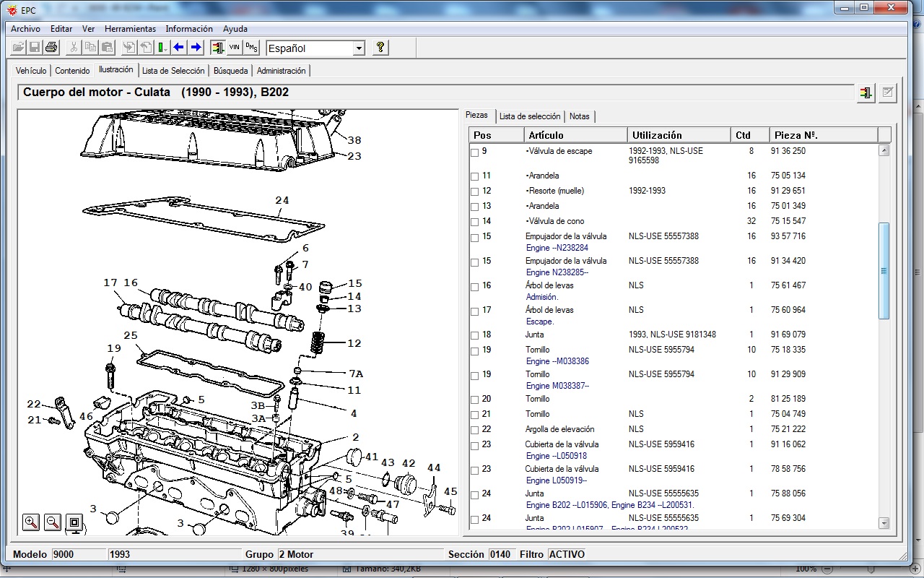
Task: Select checkbox for position 22 Argolla de elevación
Action: click(x=474, y=430)
